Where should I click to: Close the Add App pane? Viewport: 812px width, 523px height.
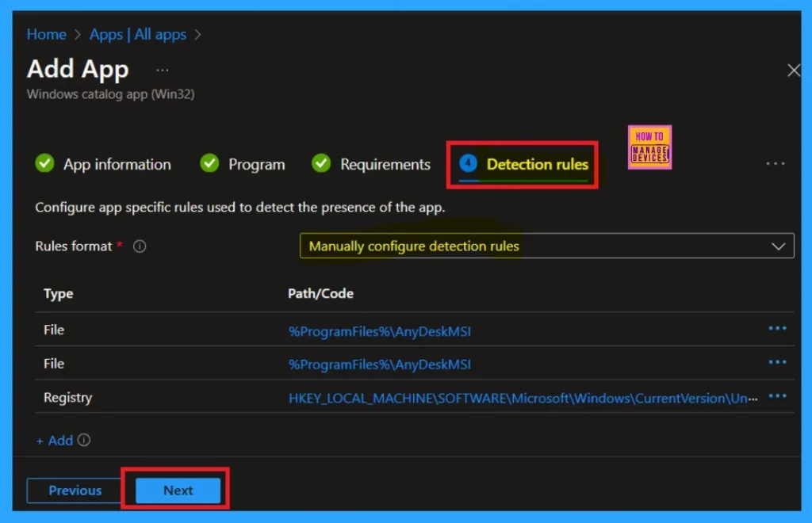pos(793,71)
